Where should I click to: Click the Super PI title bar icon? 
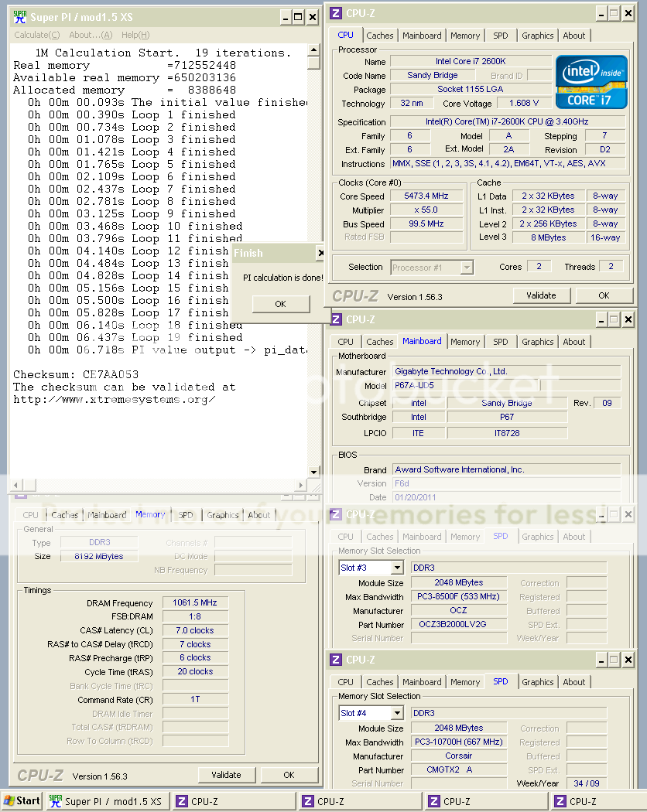(x=20, y=17)
